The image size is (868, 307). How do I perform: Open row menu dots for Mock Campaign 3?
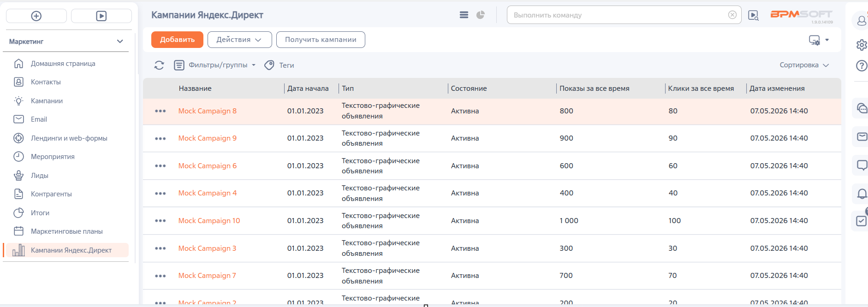point(161,248)
